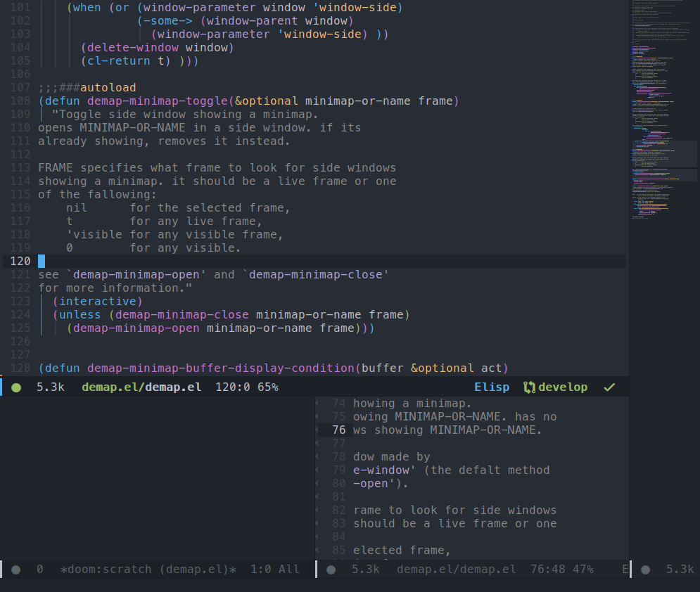Click the unless keyword on line 124
Viewport: 700px width, 592px height.
point(80,315)
